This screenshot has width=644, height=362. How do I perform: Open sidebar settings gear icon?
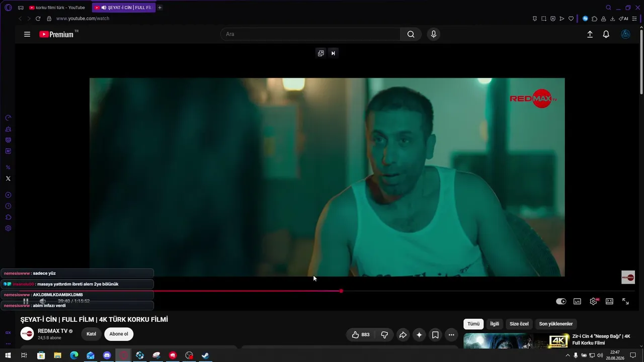[x=8, y=228]
